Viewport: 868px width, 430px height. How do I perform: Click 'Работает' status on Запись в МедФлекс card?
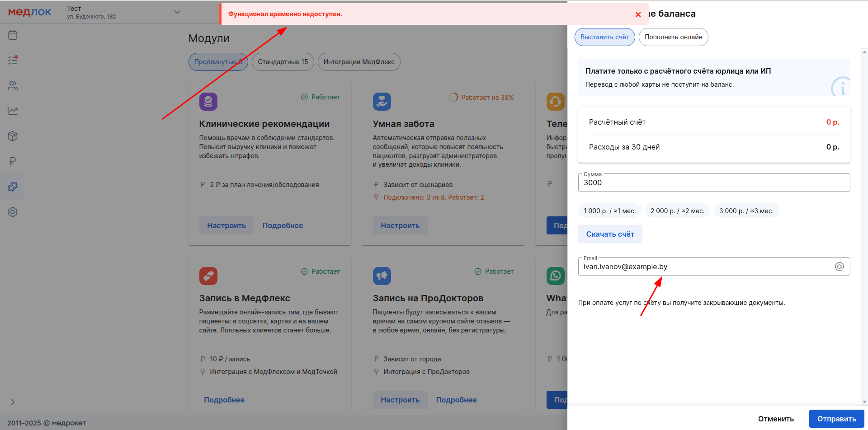(321, 271)
